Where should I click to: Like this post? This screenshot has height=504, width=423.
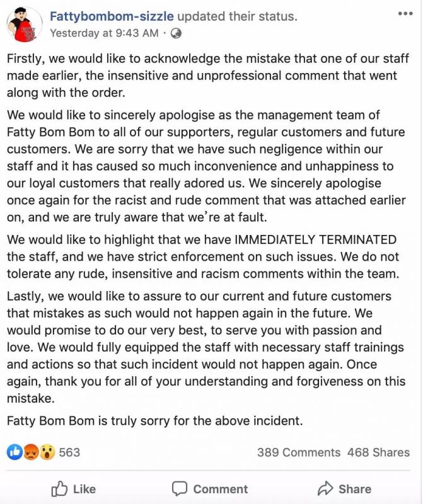point(73,489)
